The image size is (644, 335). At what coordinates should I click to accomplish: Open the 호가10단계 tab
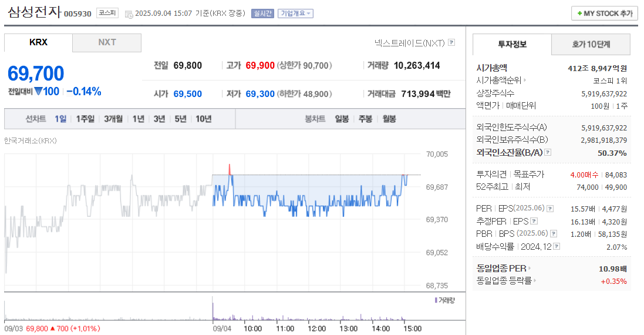[x=591, y=45]
